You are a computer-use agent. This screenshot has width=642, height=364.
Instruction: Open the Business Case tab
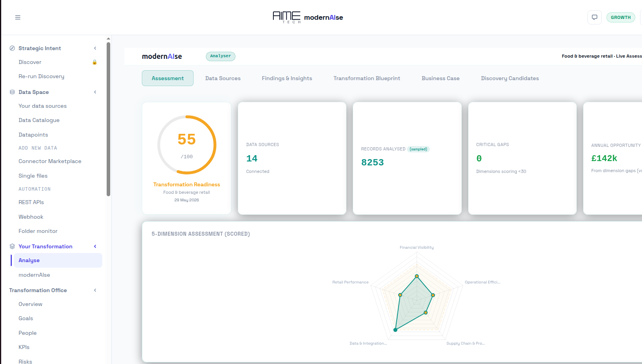point(441,78)
